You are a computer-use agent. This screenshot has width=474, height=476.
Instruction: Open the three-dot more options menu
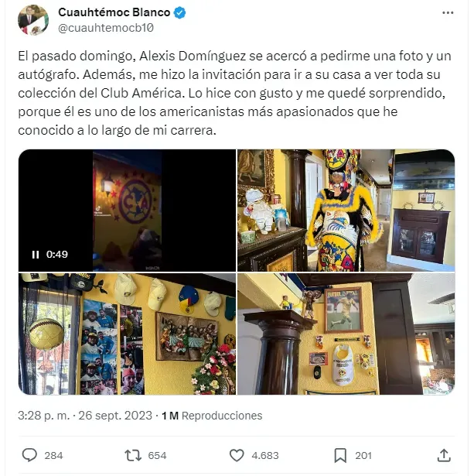click(x=448, y=12)
